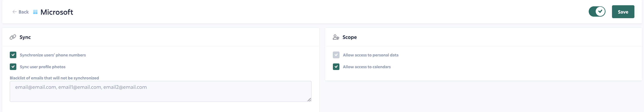Image resolution: width=644 pixels, height=112 pixels.
Task: Click the back arrow icon
Action: tap(15, 12)
